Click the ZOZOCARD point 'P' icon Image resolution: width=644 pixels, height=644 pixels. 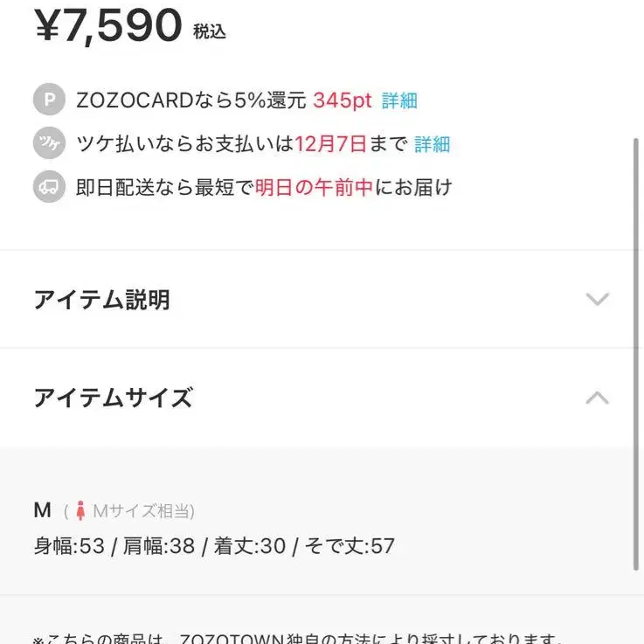coord(49,100)
